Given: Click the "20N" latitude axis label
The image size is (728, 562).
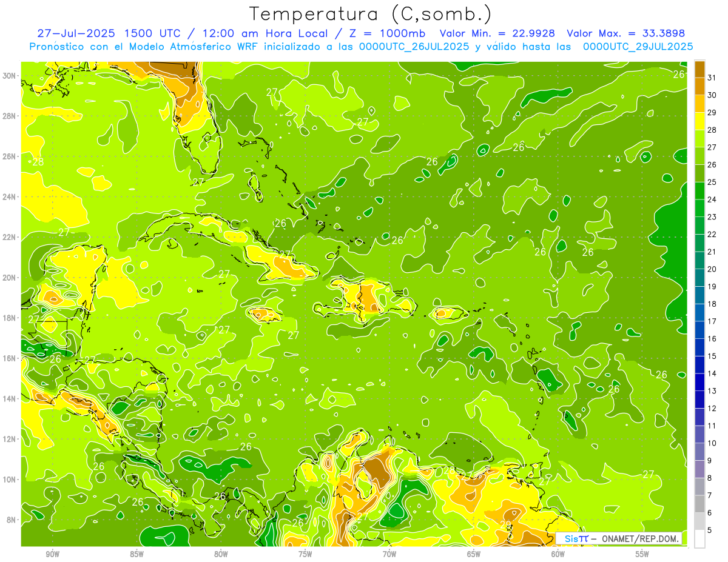Looking at the screenshot, I should 9,278.
